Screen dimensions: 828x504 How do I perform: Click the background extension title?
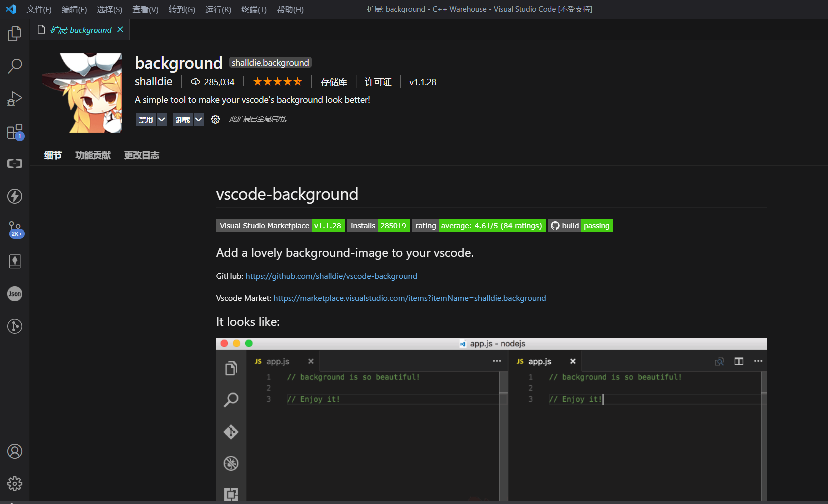[x=179, y=63]
